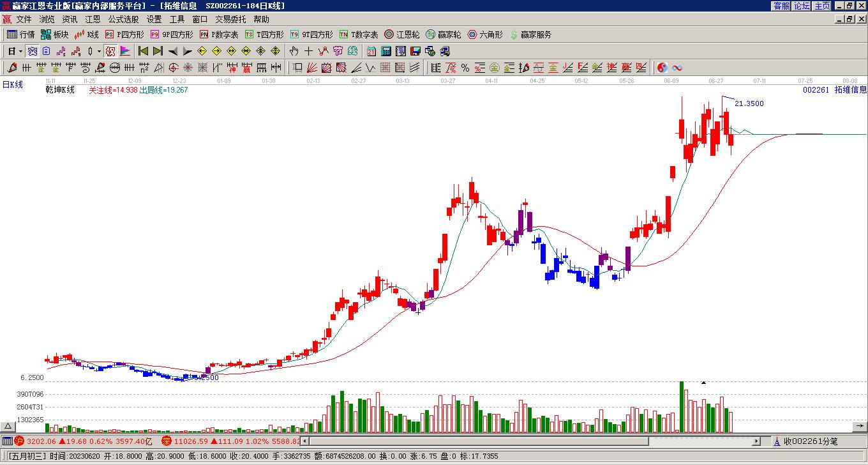Image resolution: width=868 pixels, height=465 pixels.
Task: Open the T数字表 tool
Action: pos(359,34)
